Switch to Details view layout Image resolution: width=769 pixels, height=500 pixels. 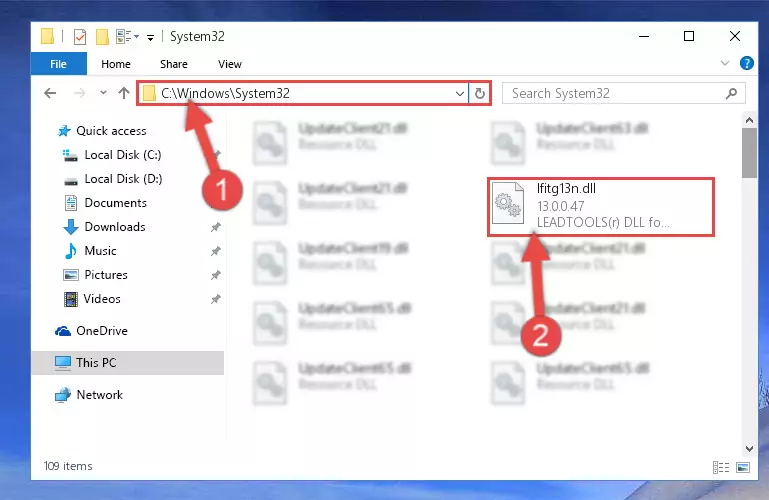click(721, 468)
